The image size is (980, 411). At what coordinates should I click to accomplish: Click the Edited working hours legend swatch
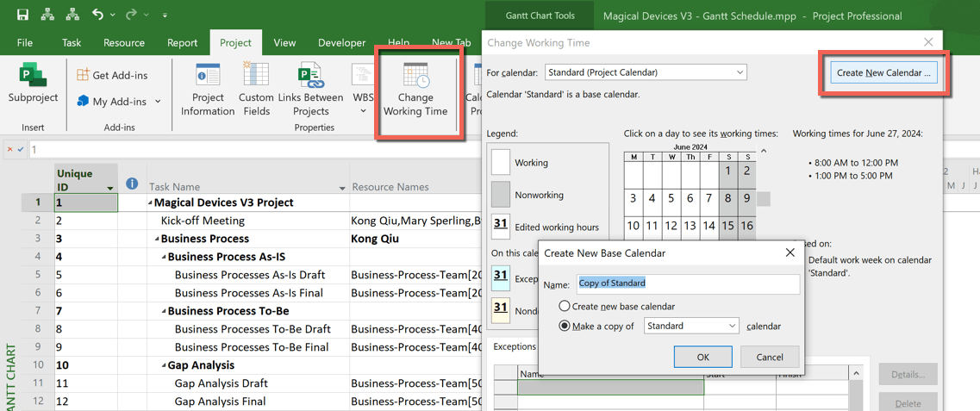pyautogui.click(x=501, y=227)
